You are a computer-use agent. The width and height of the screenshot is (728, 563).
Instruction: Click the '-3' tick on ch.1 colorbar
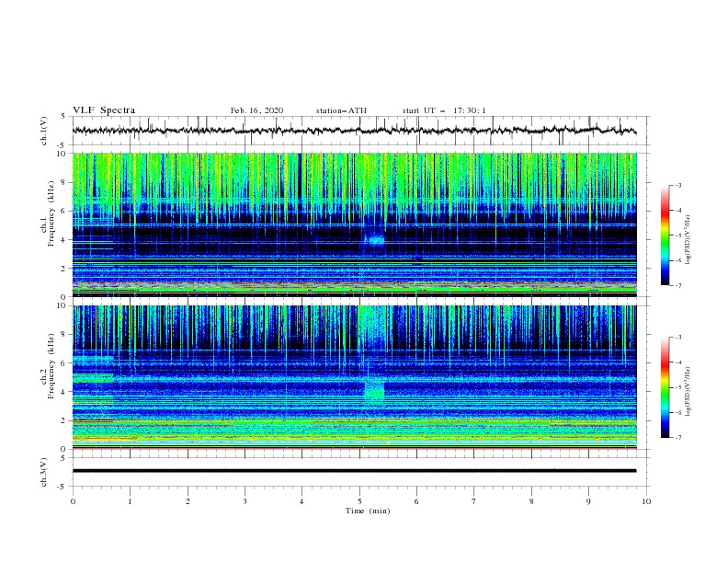click(x=678, y=185)
